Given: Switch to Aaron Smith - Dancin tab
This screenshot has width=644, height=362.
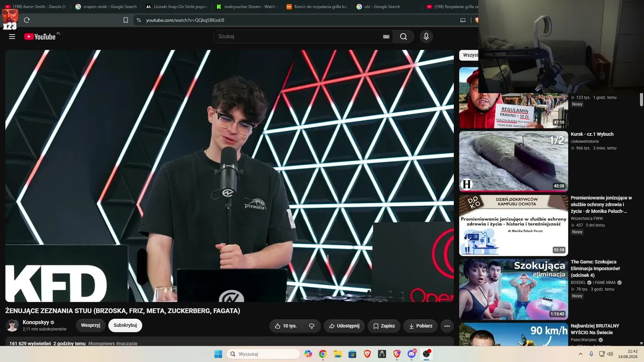Looking at the screenshot, I should (35, 7).
